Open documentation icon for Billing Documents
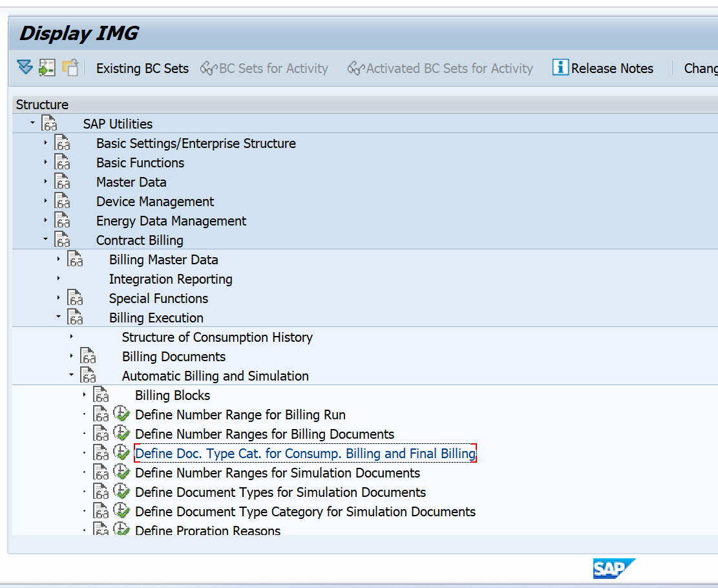This screenshot has width=718, height=588. (88, 356)
